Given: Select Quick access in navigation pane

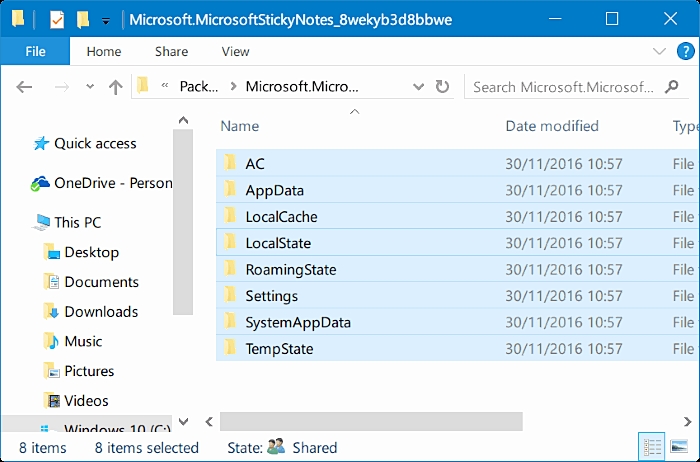Looking at the screenshot, I should point(95,143).
